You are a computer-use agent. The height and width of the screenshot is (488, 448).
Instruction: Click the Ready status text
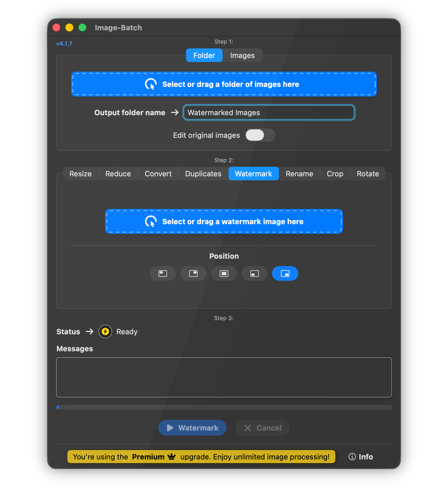click(127, 332)
